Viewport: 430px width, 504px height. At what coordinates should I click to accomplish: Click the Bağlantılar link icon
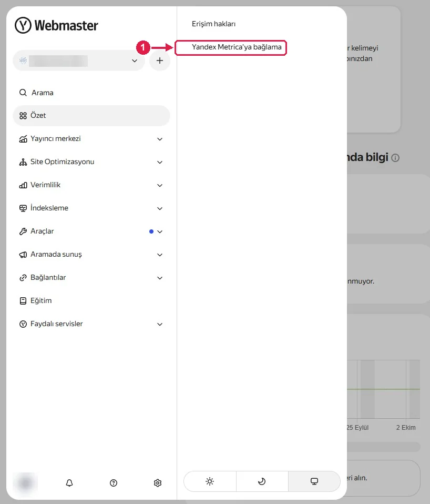pos(23,278)
